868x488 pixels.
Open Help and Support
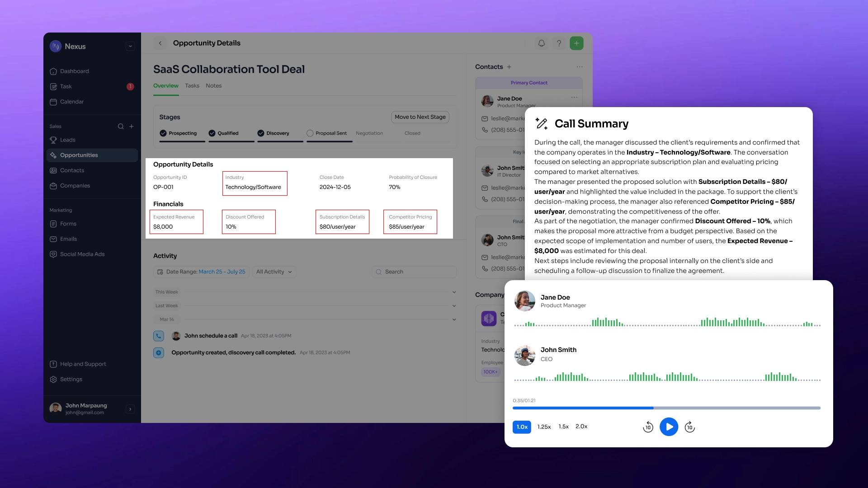[78, 364]
